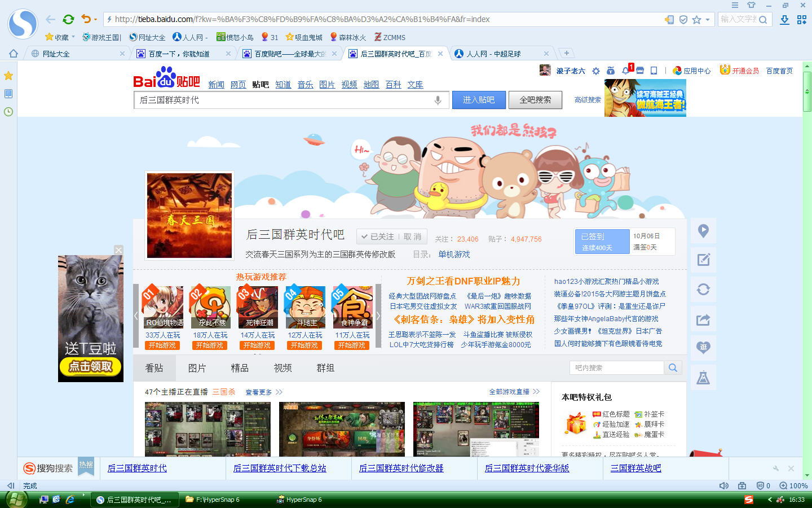Click the flask icon in the floating toolbar

(x=703, y=378)
